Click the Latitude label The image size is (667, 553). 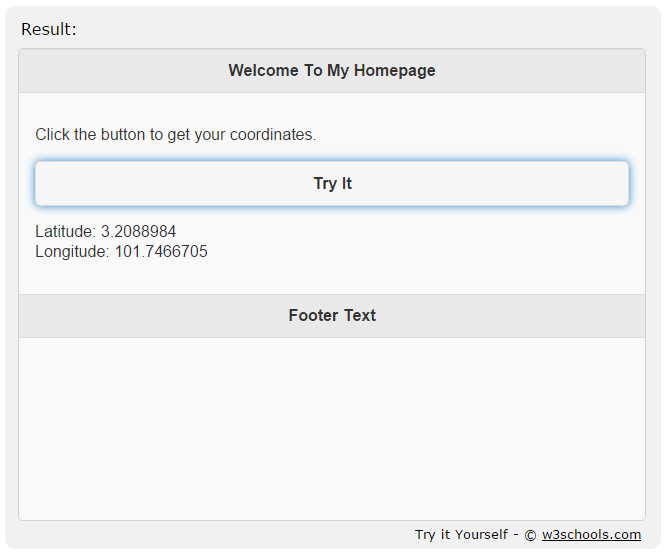click(x=66, y=231)
